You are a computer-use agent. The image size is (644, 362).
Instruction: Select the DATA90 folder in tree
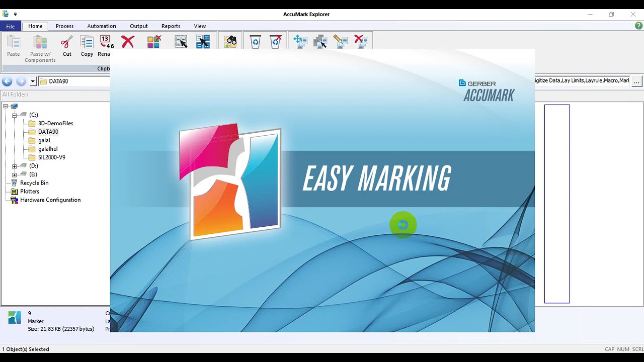pyautogui.click(x=48, y=132)
